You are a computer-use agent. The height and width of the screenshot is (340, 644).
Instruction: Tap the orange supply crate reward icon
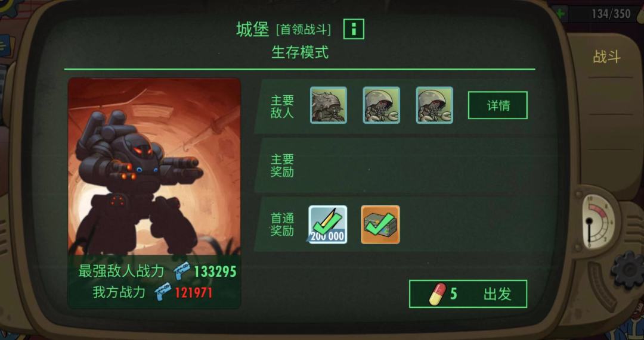pos(380,224)
